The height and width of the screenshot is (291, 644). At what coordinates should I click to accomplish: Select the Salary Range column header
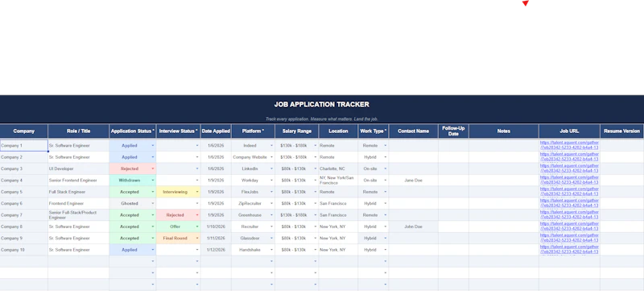pyautogui.click(x=296, y=131)
